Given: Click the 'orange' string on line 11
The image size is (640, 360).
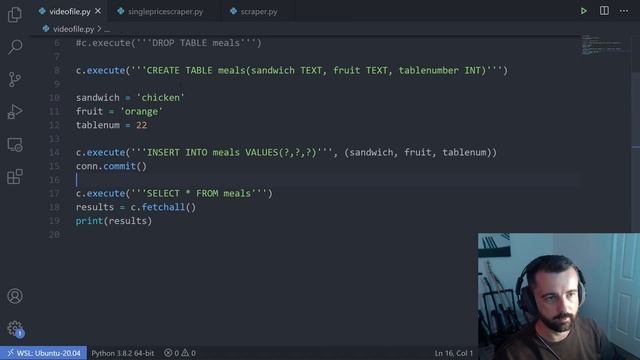Looking at the screenshot, I should point(141,111).
